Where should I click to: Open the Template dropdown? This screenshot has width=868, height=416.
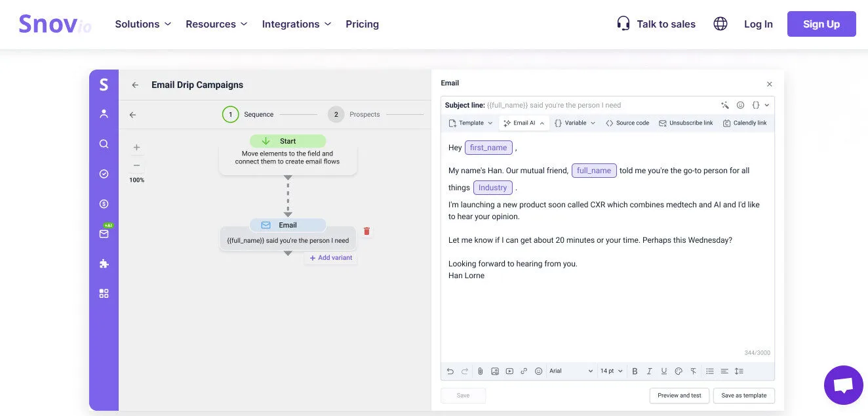tap(470, 123)
